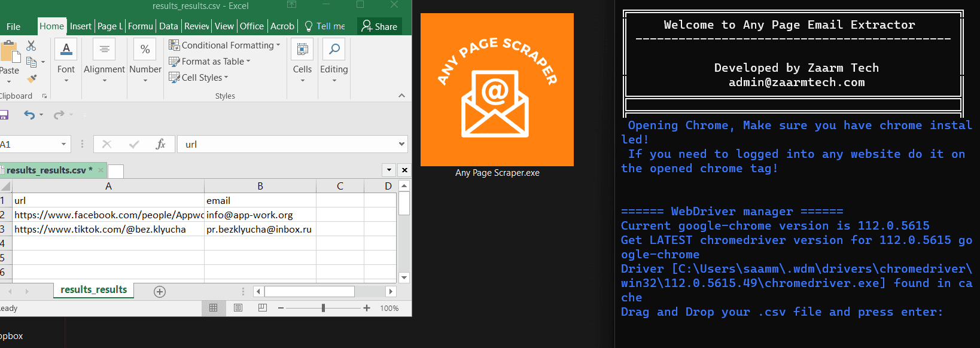Select the results_results sheet tab

click(x=94, y=289)
